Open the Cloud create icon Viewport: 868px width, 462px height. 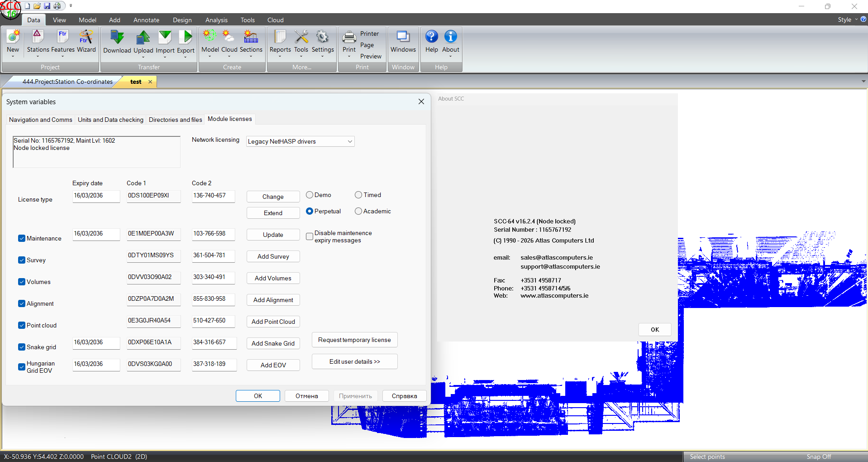click(x=229, y=37)
